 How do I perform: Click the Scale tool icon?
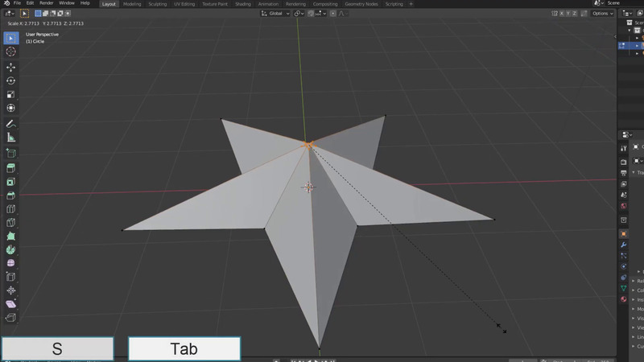click(x=11, y=94)
